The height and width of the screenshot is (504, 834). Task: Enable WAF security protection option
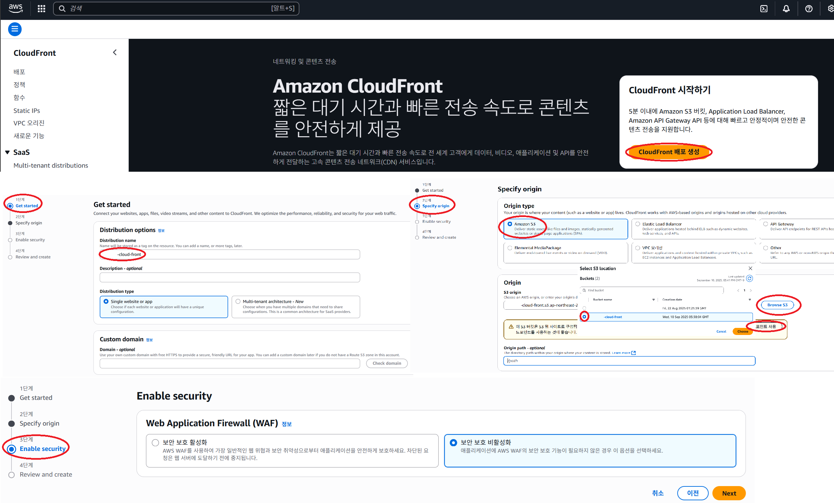155,443
